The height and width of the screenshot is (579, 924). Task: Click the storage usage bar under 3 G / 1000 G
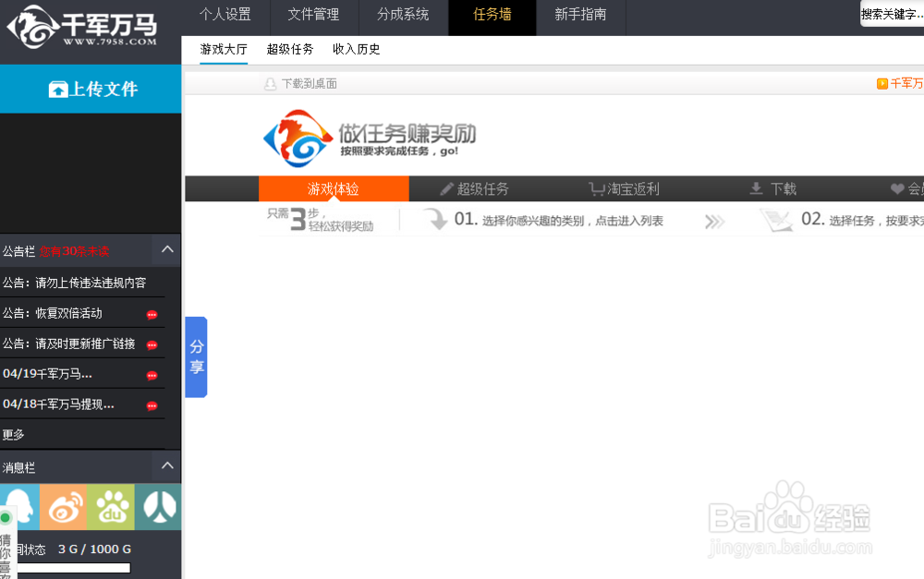point(73,568)
